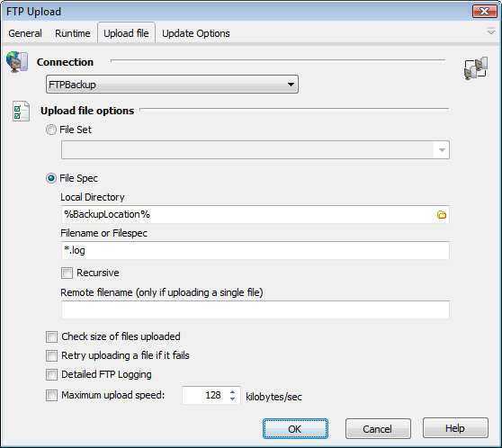Enable Check size of files uploaded

[51, 336]
